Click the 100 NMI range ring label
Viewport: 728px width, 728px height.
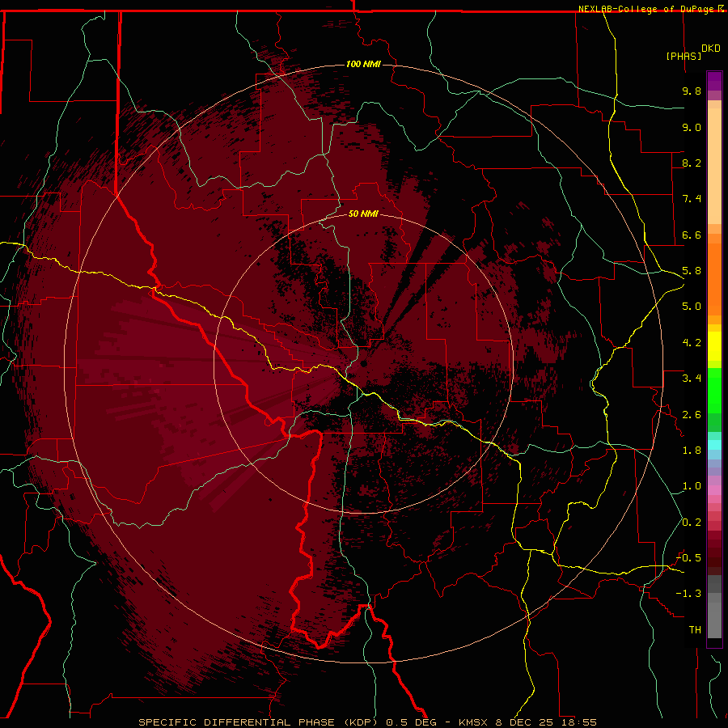coord(363,64)
